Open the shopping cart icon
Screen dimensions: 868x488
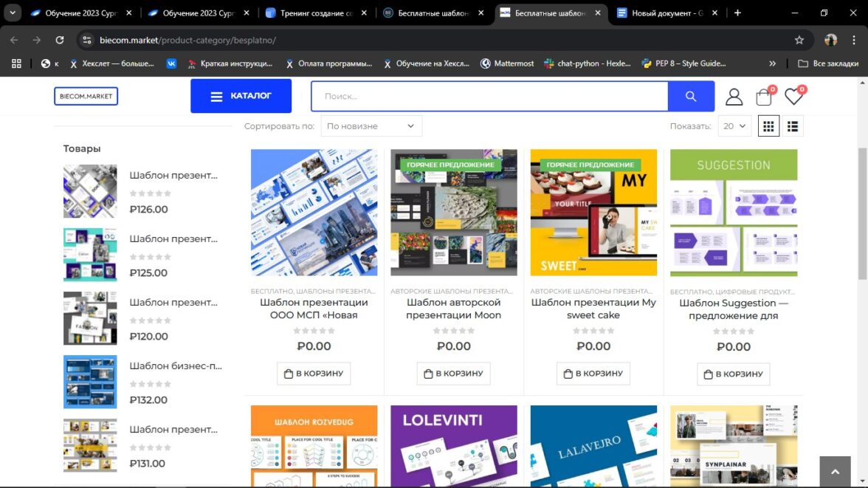[764, 97]
